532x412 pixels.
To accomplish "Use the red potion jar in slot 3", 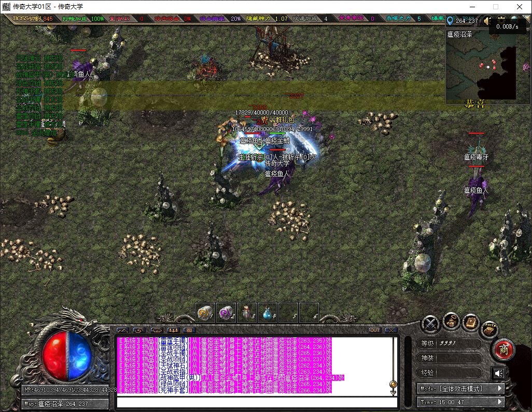I will click(247, 312).
